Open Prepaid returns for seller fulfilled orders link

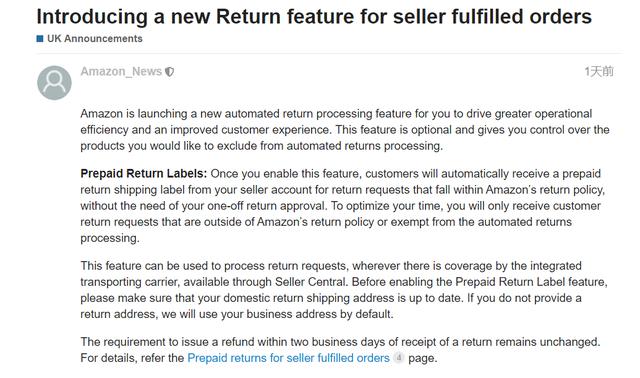pos(289,358)
